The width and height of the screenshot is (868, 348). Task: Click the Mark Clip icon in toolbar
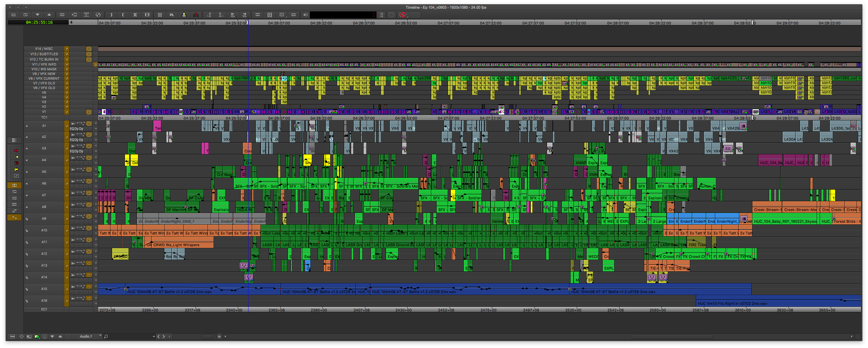point(135,14)
